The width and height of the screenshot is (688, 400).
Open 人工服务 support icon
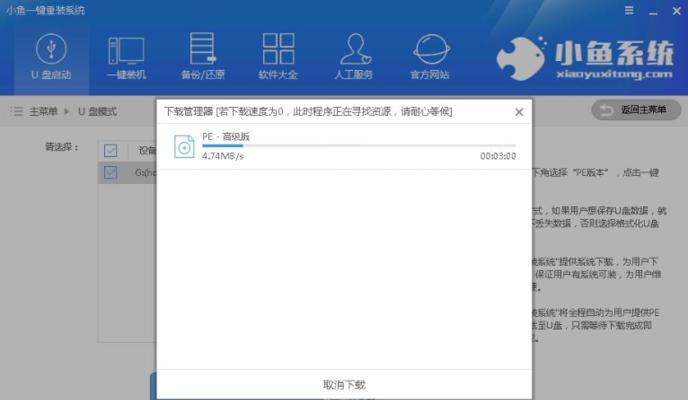click(355, 49)
